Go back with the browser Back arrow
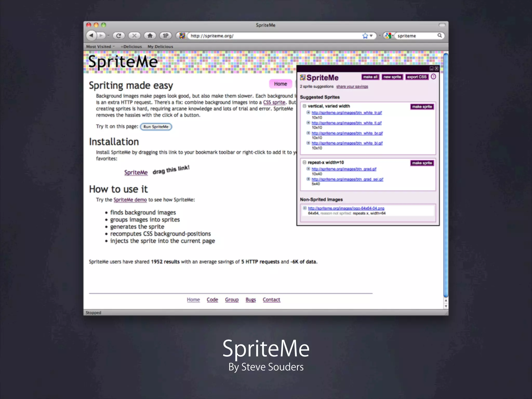Image resolution: width=532 pixels, height=399 pixels. pyautogui.click(x=91, y=35)
